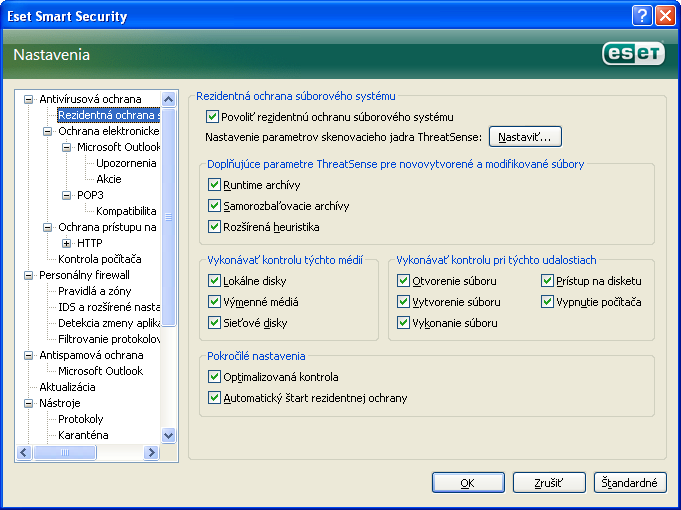Toggle Vytvorenie súboru checkbox
This screenshot has width=681, height=510.
pos(403,301)
